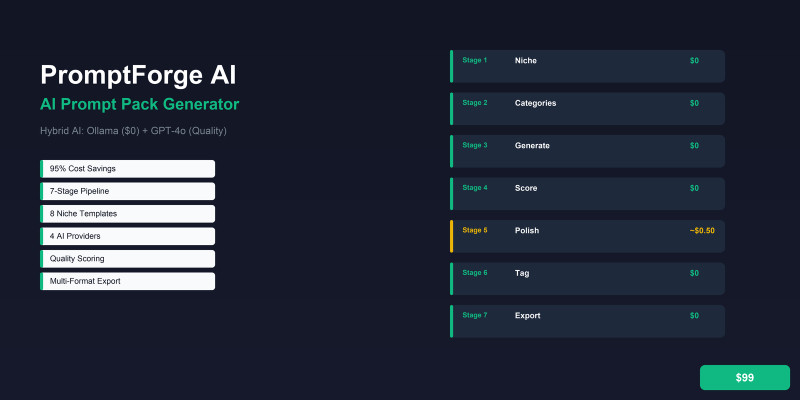Click the 95% Cost Savings badge
Image resolution: width=800 pixels, height=400 pixels.
127,169
